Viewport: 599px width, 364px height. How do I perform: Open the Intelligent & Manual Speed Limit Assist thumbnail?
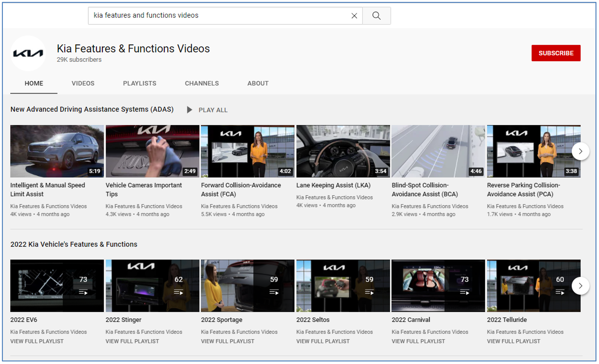tap(57, 151)
